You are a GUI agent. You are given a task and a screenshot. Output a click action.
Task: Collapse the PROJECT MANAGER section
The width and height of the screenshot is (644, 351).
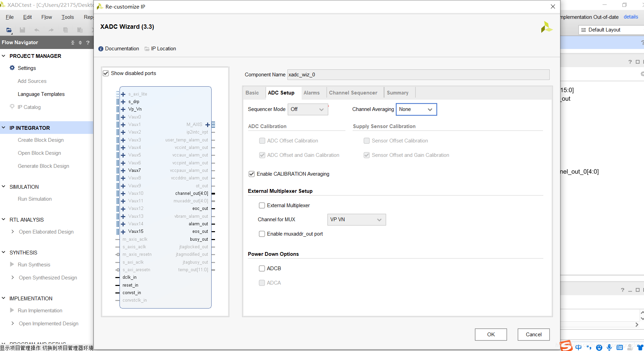(3, 56)
